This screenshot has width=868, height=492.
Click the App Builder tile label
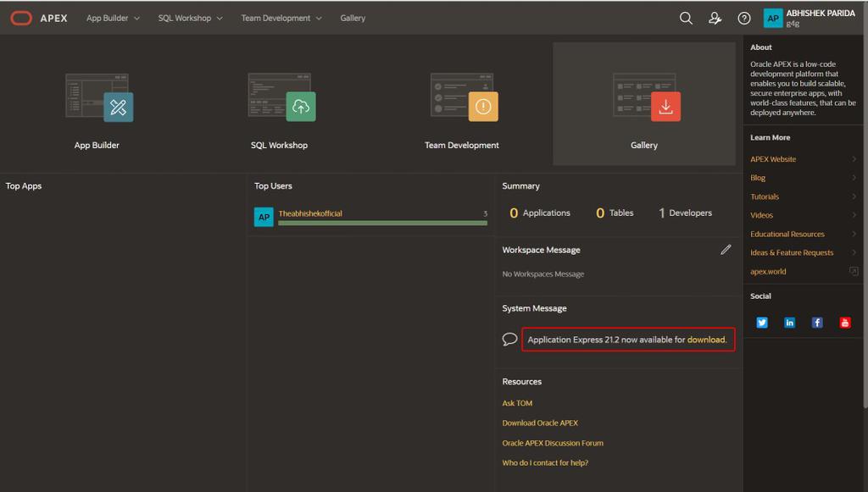pyautogui.click(x=97, y=145)
